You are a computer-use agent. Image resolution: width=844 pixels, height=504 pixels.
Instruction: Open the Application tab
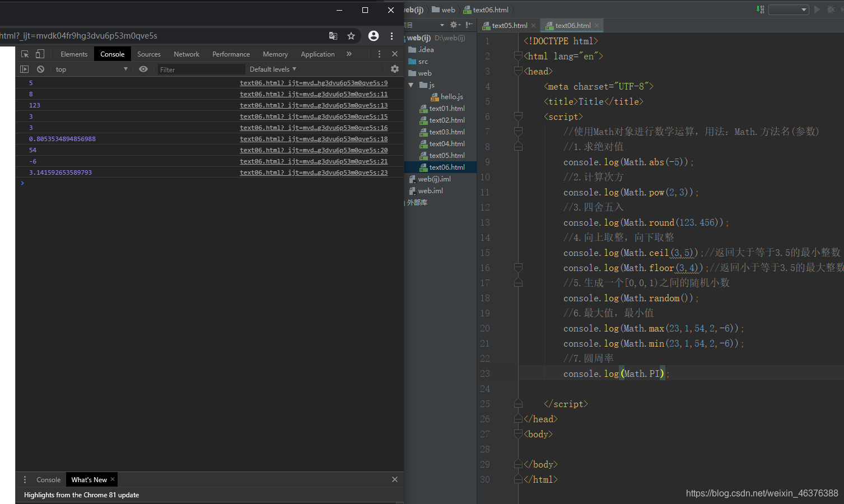[318, 54]
